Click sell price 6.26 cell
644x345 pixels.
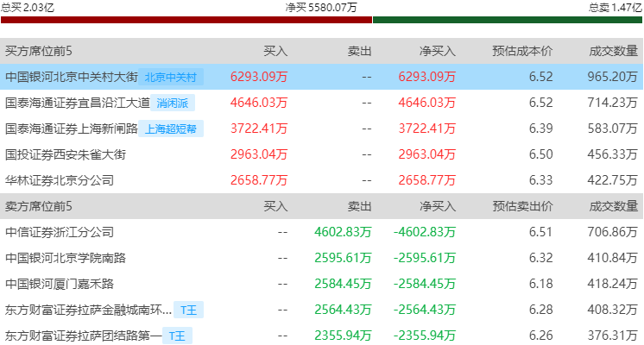click(541, 336)
